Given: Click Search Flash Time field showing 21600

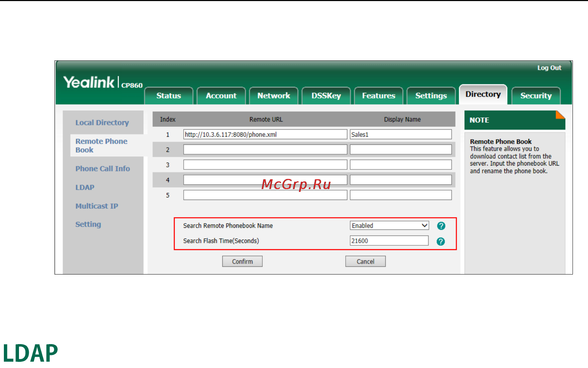Looking at the screenshot, I should 389,241.
